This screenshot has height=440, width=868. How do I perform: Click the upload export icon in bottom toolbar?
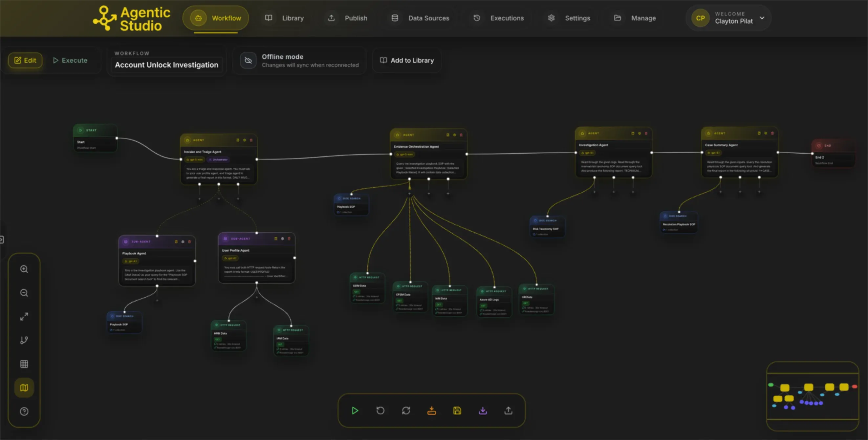point(509,410)
